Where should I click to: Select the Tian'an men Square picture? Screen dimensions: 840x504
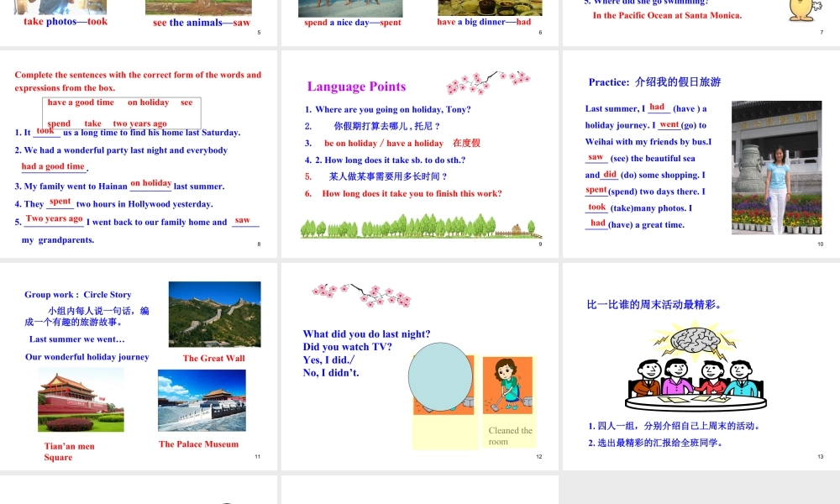tap(81, 400)
